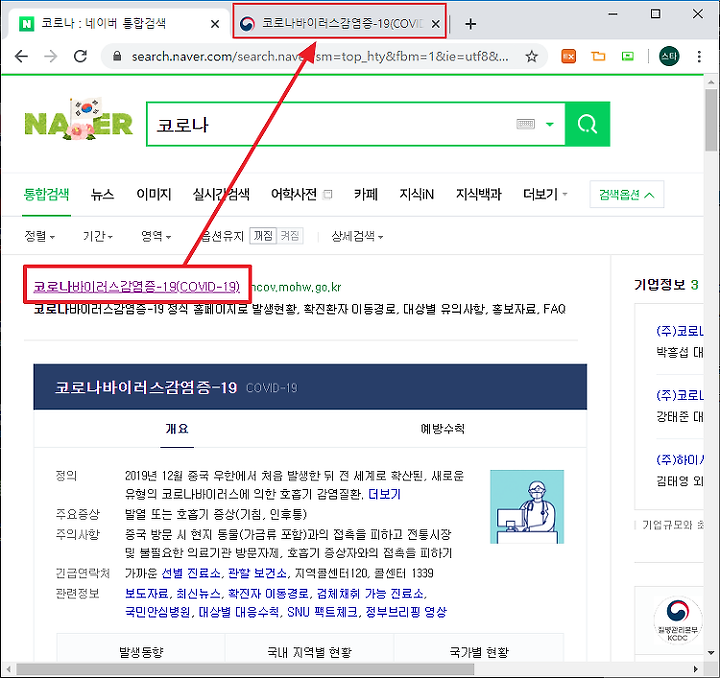
Task: Open the orange extension icon in toolbar
Action: point(568,56)
